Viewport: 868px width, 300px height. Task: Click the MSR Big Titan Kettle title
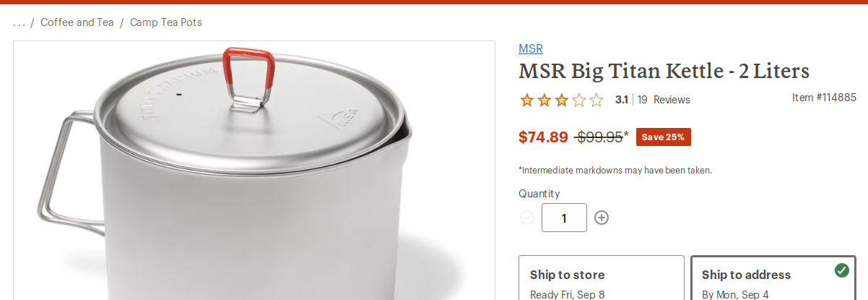664,72
